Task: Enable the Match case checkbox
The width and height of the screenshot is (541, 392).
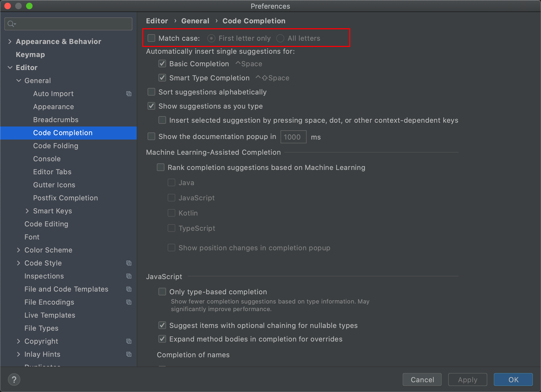Action: [151, 38]
